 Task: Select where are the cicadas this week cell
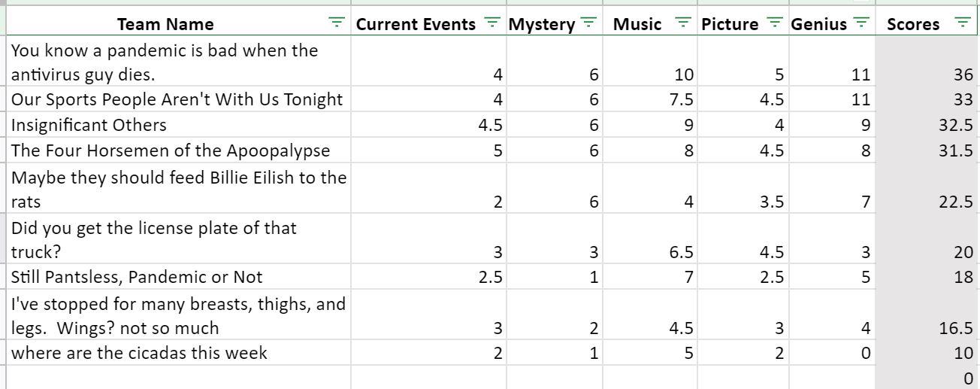pos(179,352)
